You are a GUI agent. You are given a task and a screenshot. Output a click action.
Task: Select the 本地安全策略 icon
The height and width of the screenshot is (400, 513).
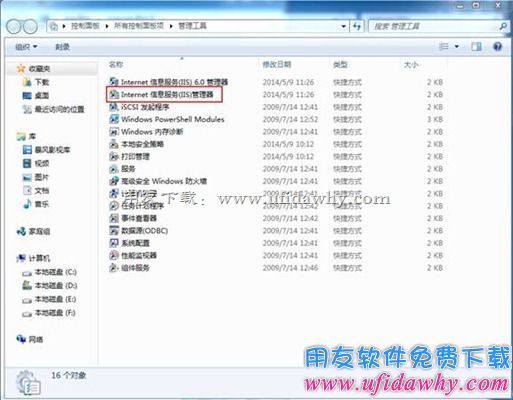tap(114, 144)
